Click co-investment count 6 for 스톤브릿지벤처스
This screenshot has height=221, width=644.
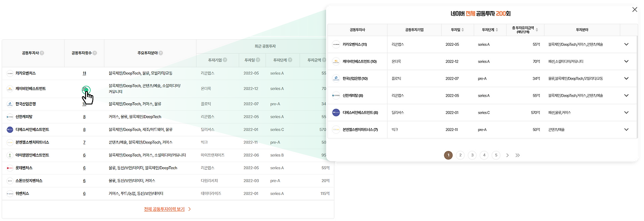coord(85,180)
